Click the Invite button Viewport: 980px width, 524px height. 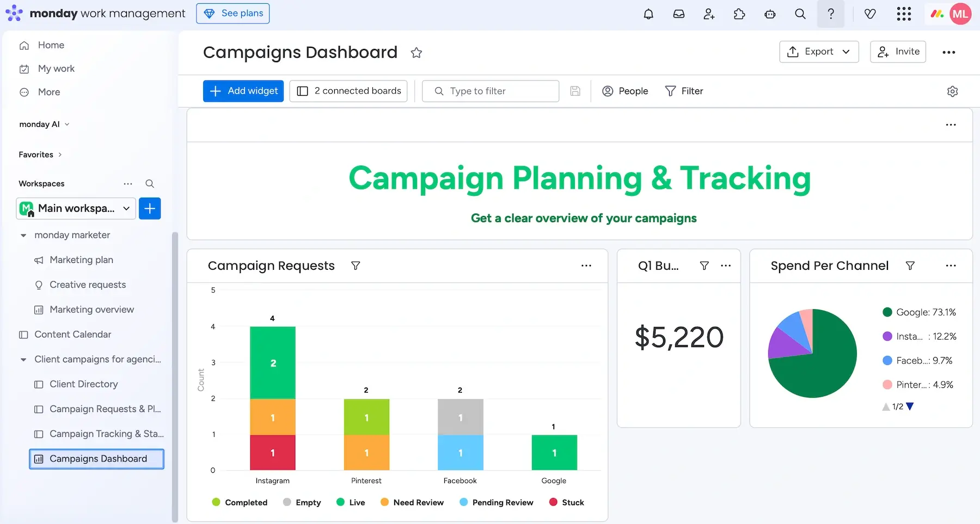coord(898,52)
